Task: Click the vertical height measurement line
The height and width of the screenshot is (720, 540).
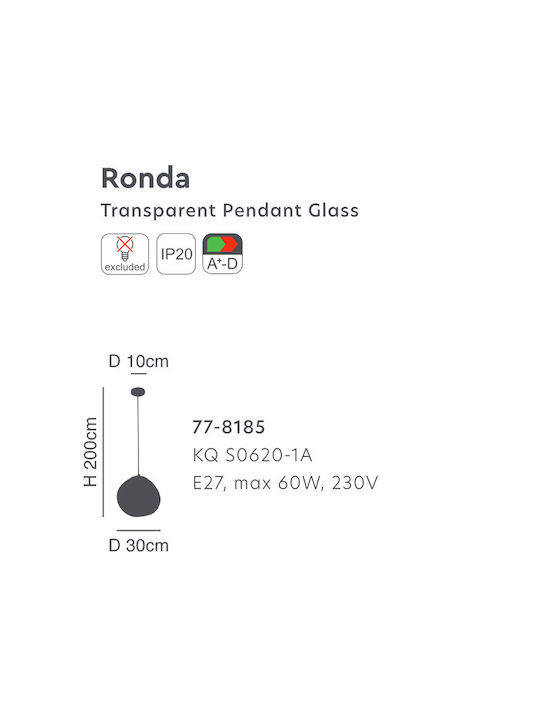Action: tap(103, 452)
